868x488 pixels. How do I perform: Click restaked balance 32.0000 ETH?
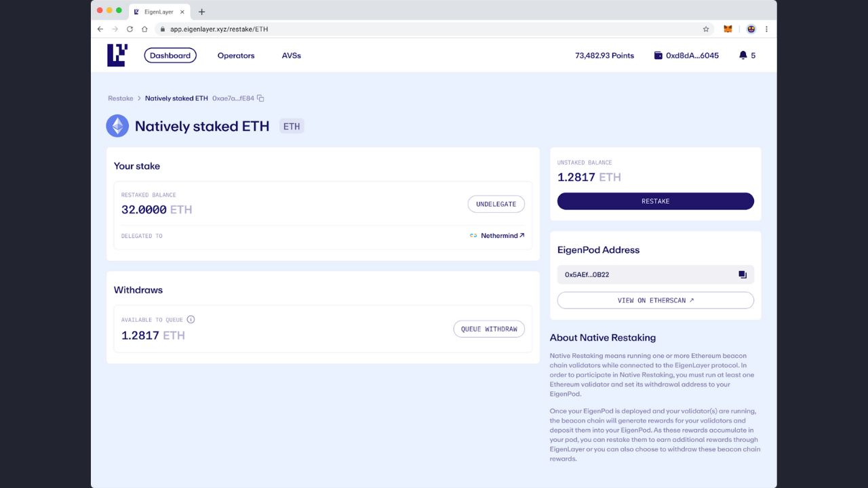(x=157, y=210)
